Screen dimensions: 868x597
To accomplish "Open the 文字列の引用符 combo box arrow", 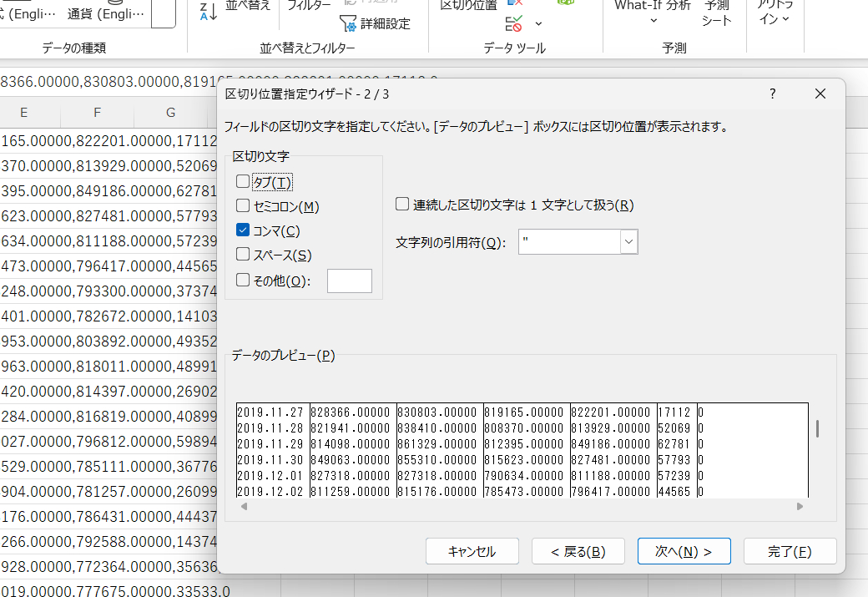I will click(628, 242).
